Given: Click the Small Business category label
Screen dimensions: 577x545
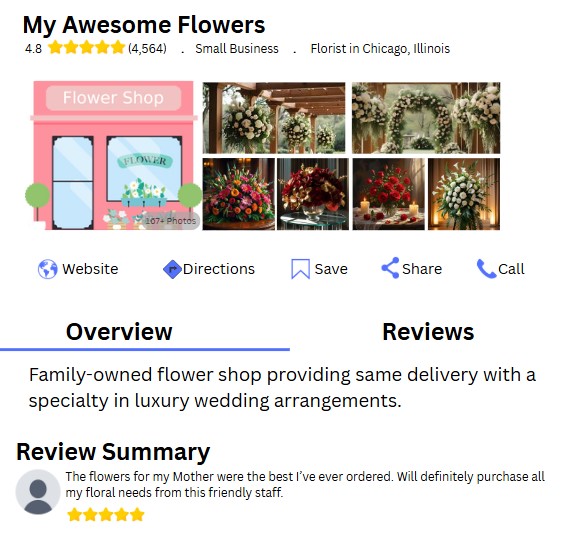Looking at the screenshot, I should pos(237,49).
